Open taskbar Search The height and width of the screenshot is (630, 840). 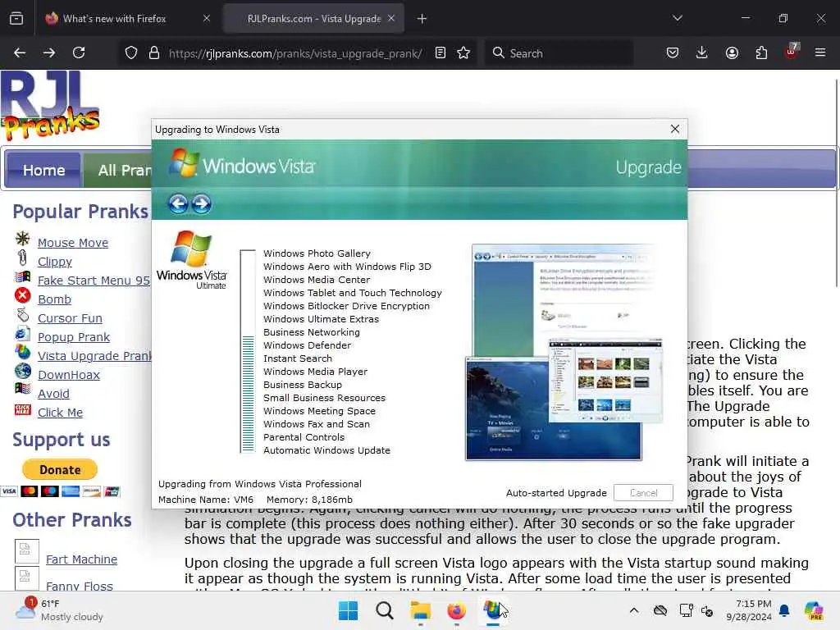384,610
